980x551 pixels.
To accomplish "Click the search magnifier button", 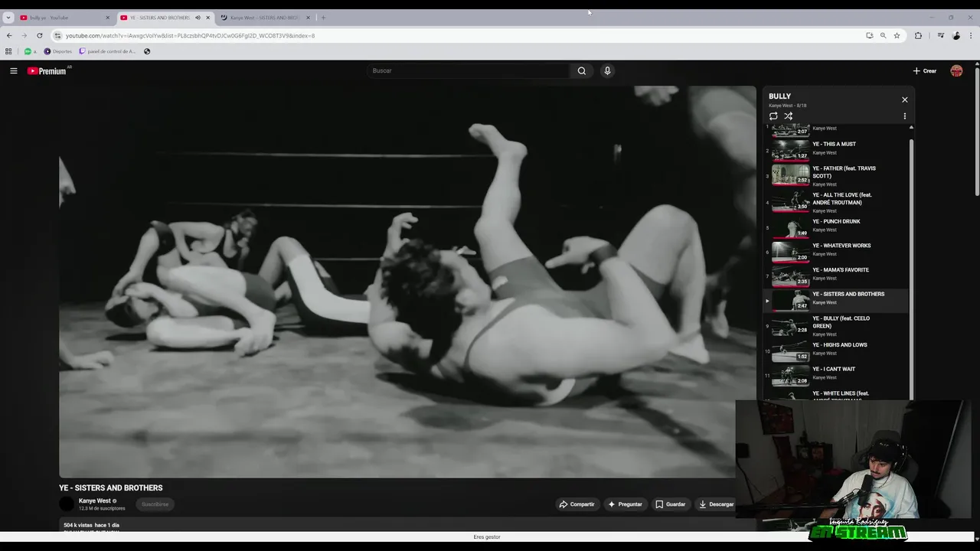I will pyautogui.click(x=582, y=70).
